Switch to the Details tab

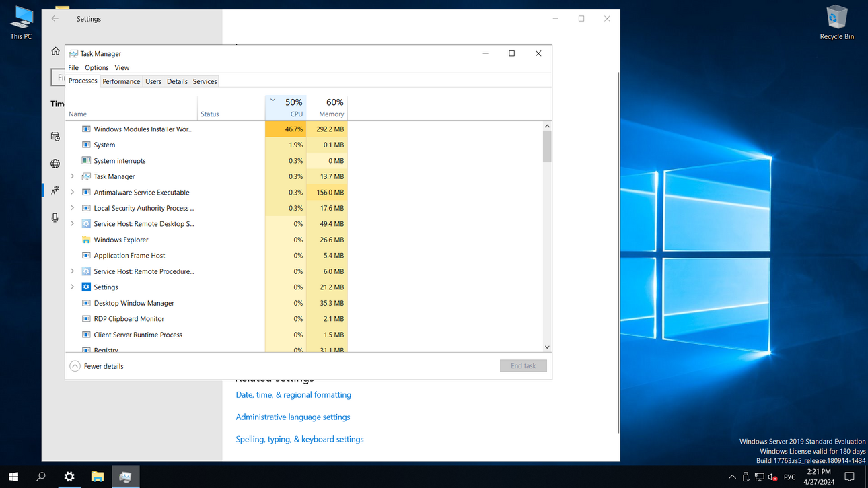coord(177,81)
